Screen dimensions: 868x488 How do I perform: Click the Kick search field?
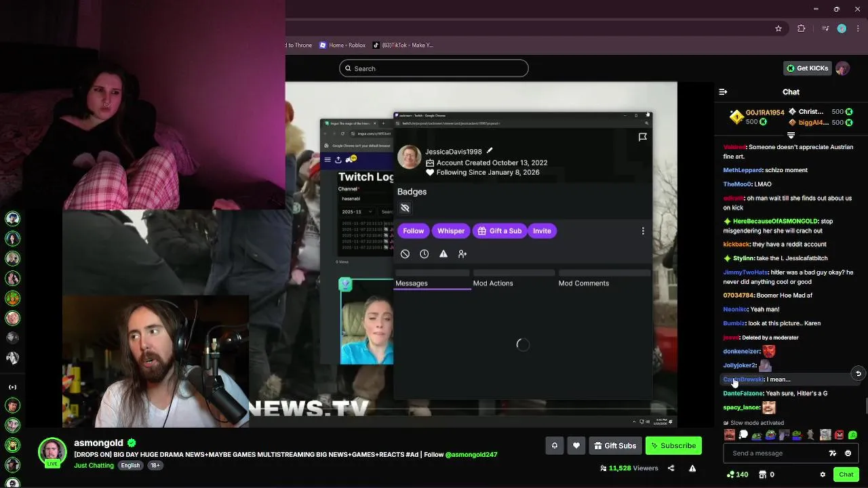coord(434,68)
